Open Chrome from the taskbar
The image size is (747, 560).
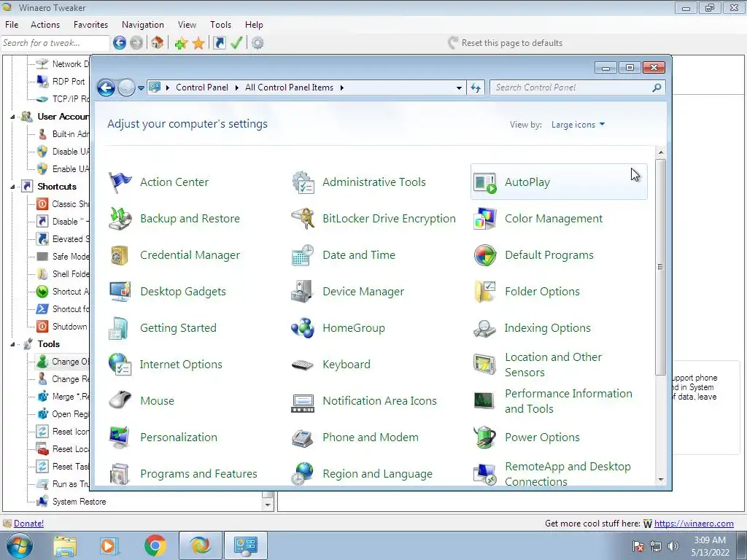155,545
